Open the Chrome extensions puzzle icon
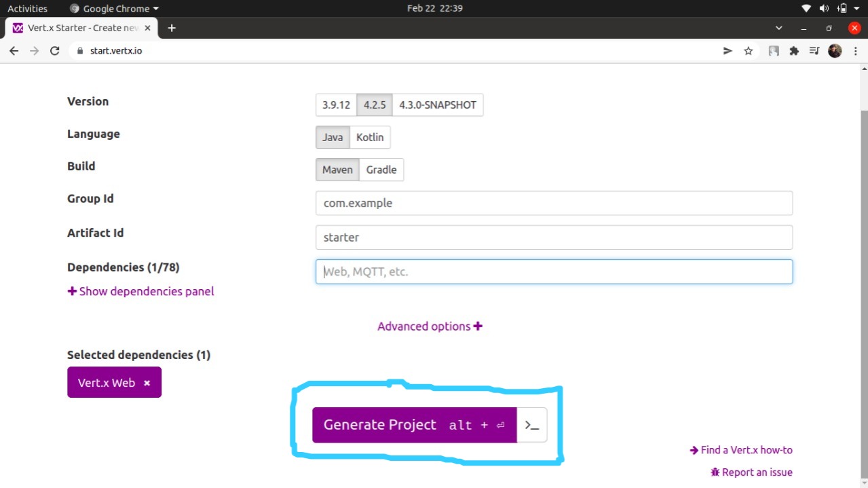Screen dimensions: 868x488 point(794,51)
